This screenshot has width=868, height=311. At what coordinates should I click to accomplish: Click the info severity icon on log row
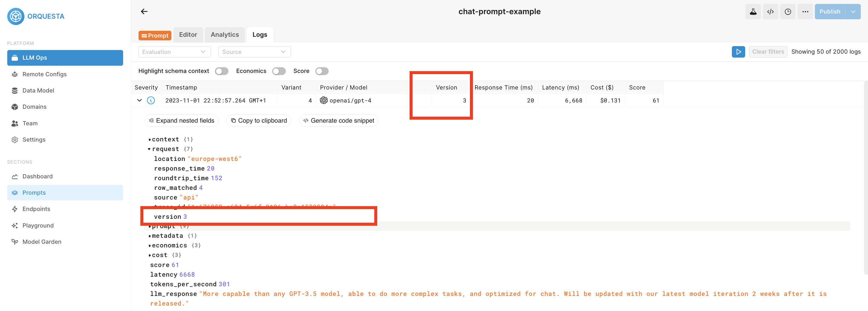(151, 100)
